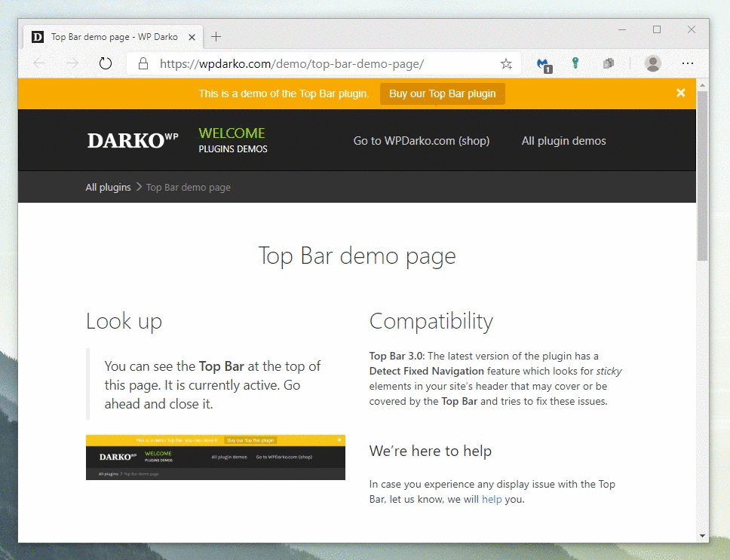This screenshot has height=560, width=730.
Task: Open Go to WPDarko.com (shop) link
Action: [x=422, y=140]
